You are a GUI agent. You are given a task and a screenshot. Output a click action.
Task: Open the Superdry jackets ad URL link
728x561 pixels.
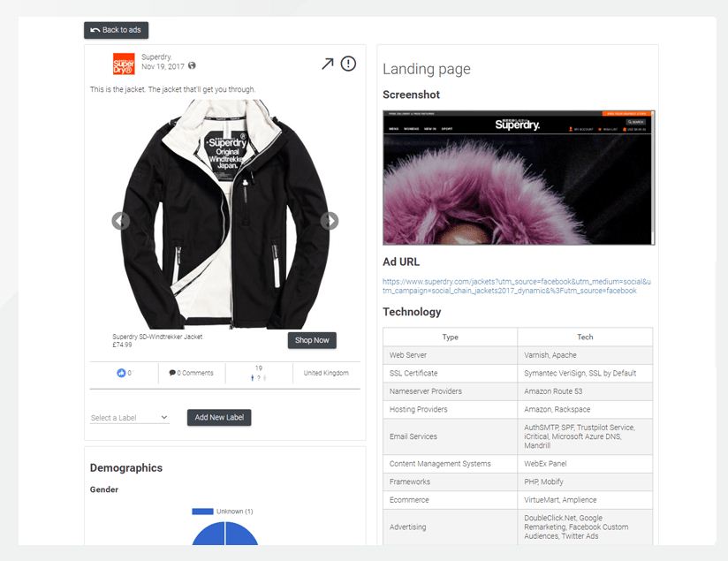517,286
